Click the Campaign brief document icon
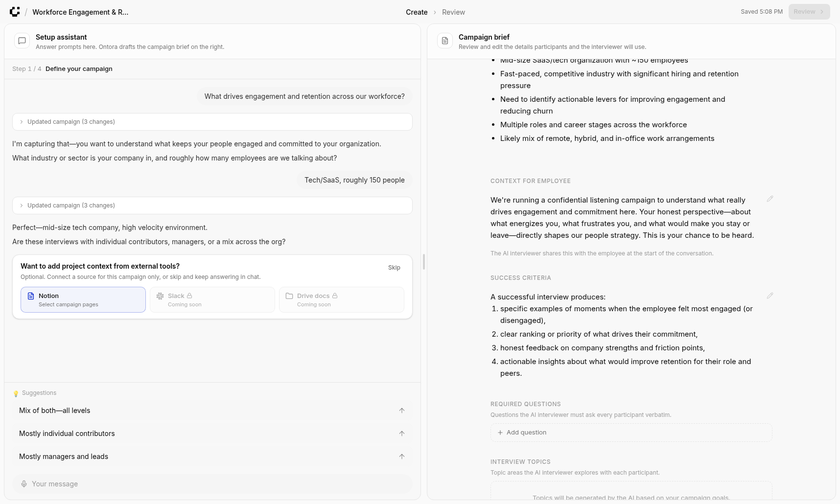840x504 pixels. tap(445, 41)
